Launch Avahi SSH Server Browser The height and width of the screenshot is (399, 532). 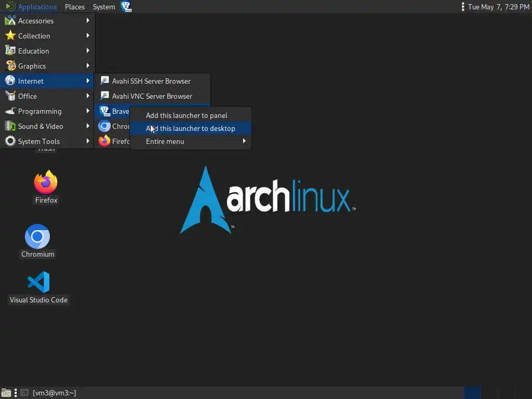coord(152,81)
